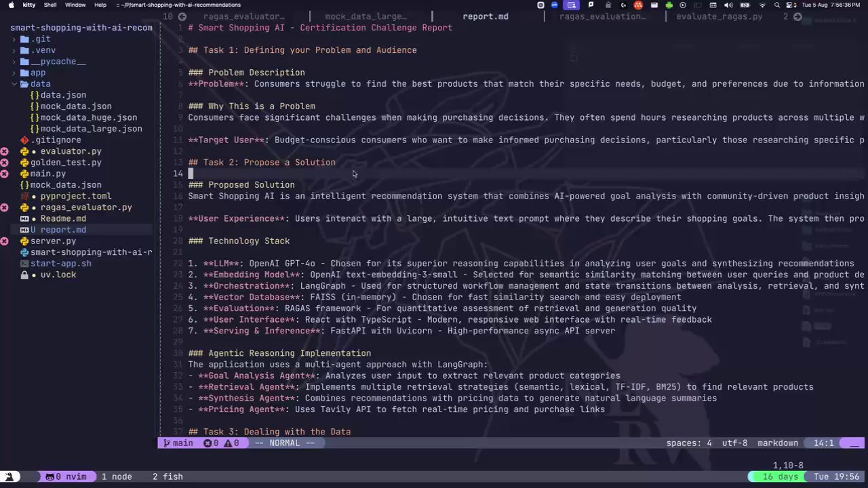
Task: Switch to mock_data_large buffer tab
Action: [366, 16]
